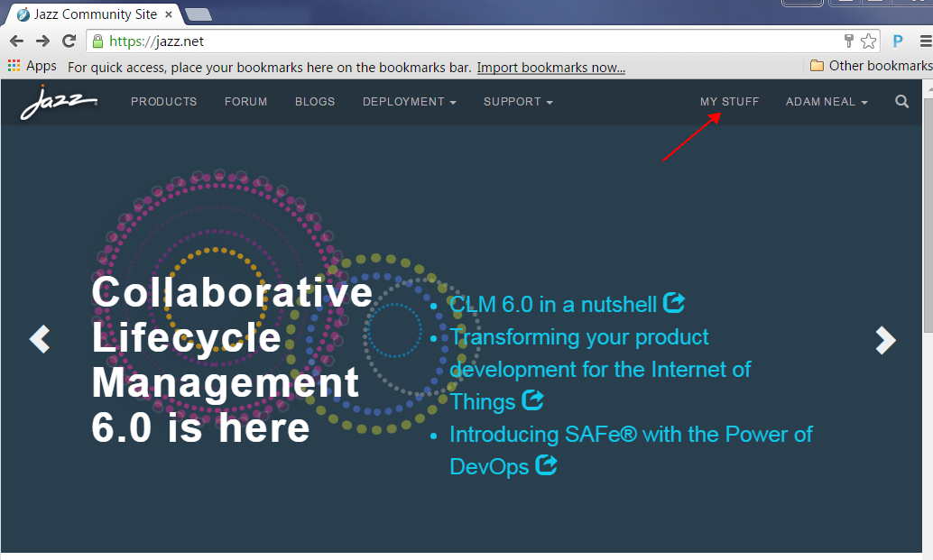This screenshot has height=560, width=933.
Task: Expand the Deployment dropdown menu
Action: pyautogui.click(x=410, y=102)
